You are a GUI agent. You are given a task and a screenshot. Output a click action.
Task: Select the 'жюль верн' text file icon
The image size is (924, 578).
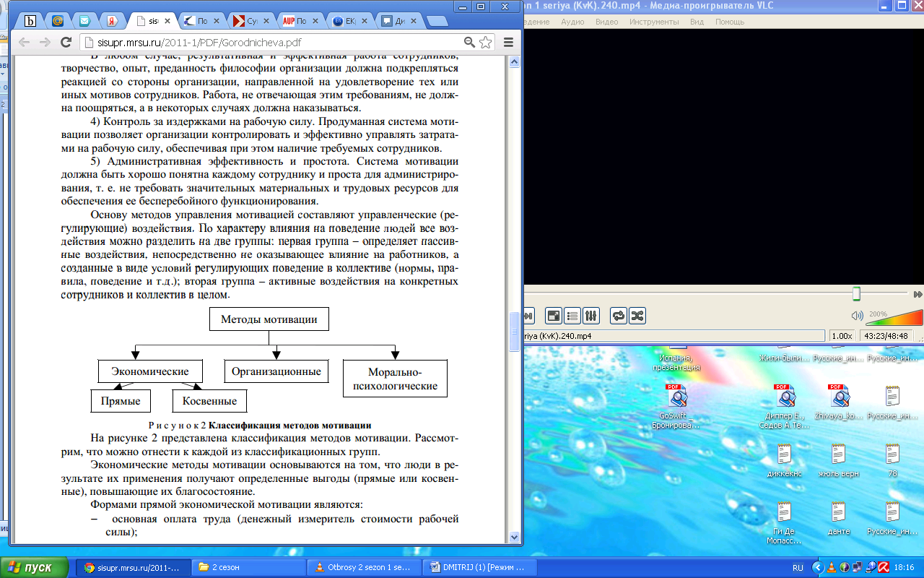(x=838, y=461)
